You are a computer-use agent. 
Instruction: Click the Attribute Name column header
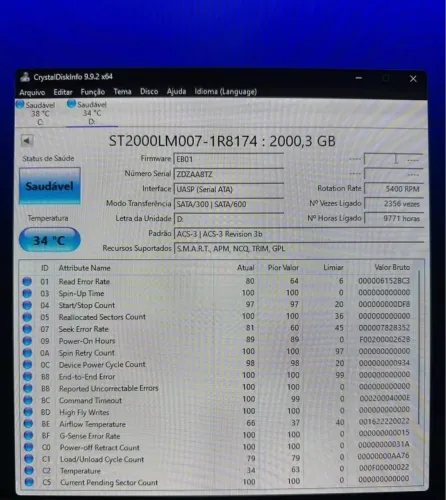tap(84, 268)
